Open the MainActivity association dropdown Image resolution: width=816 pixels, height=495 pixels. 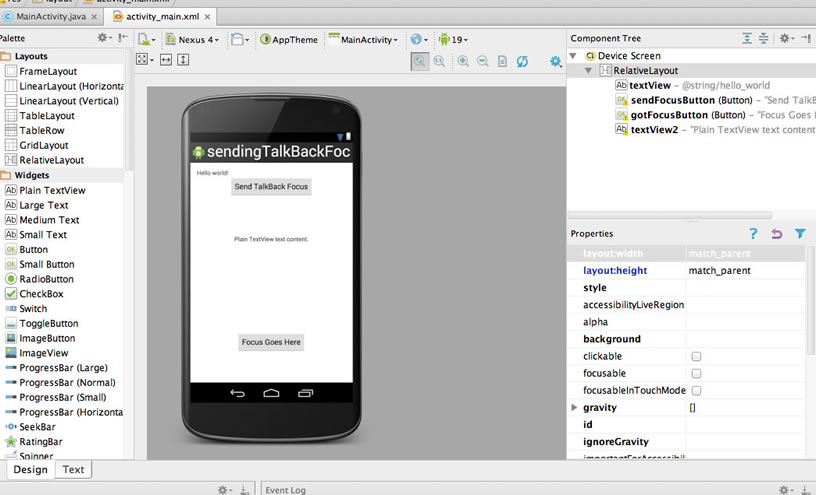[363, 40]
